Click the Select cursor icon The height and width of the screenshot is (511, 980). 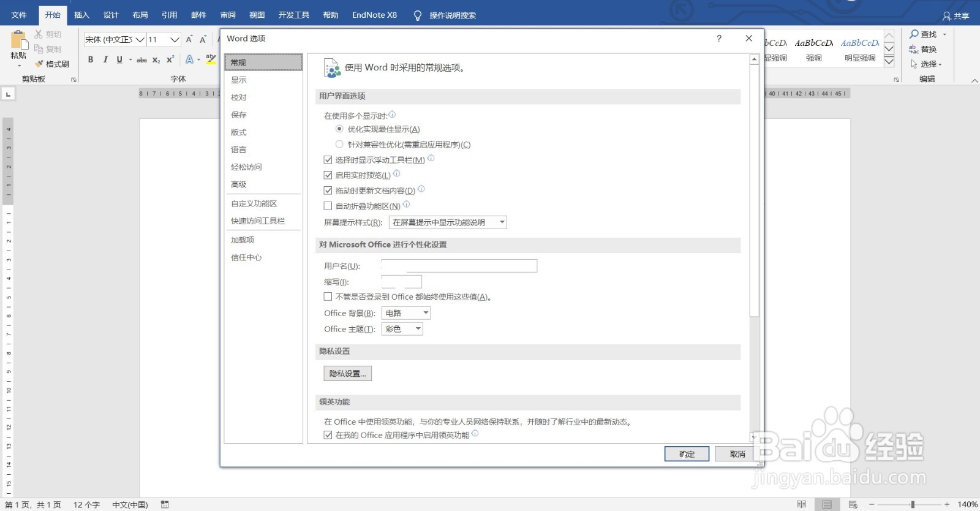click(914, 64)
